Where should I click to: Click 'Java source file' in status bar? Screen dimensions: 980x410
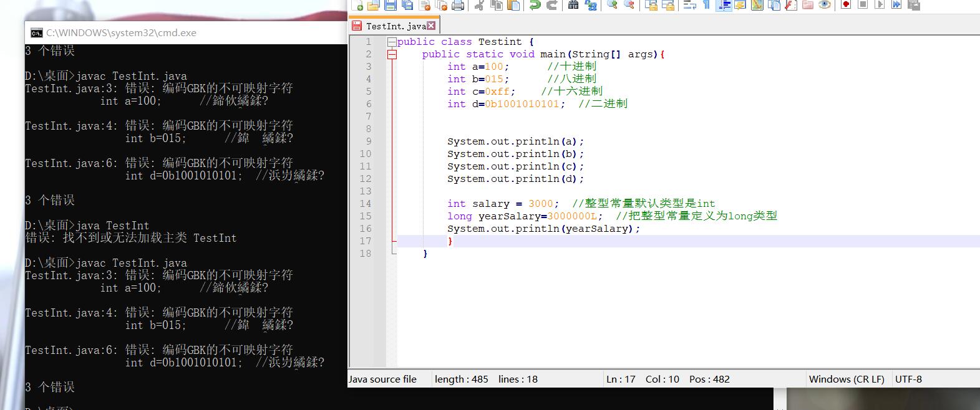[x=382, y=379]
